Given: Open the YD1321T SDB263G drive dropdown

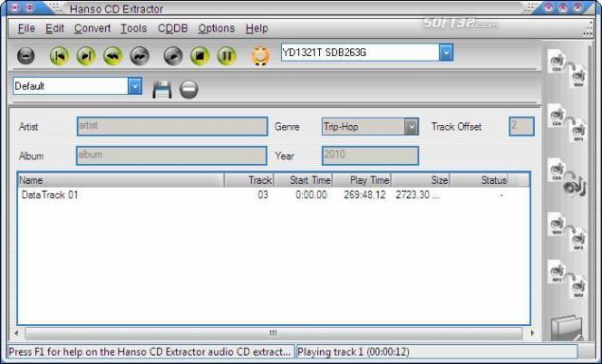Looking at the screenshot, I should coord(446,53).
